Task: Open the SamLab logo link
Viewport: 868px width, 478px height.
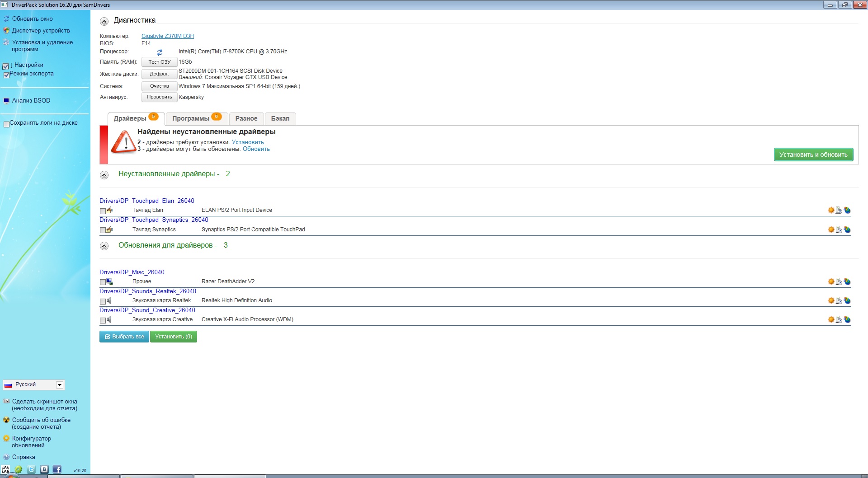Action: 5,469
